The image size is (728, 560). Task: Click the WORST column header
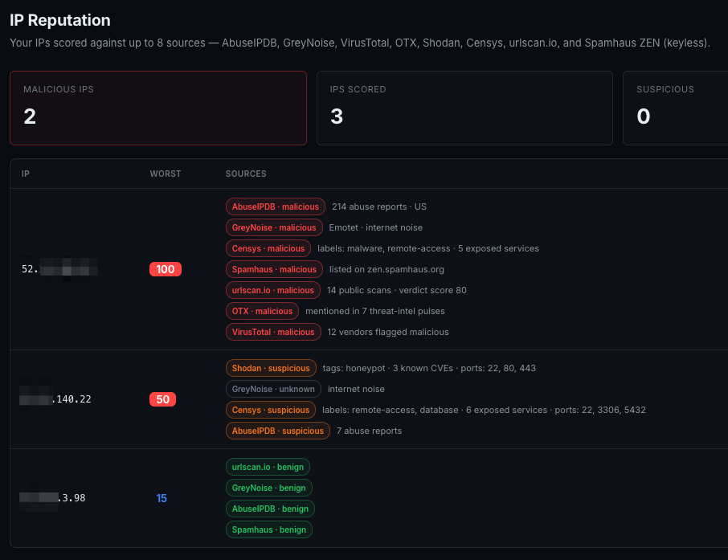[166, 174]
